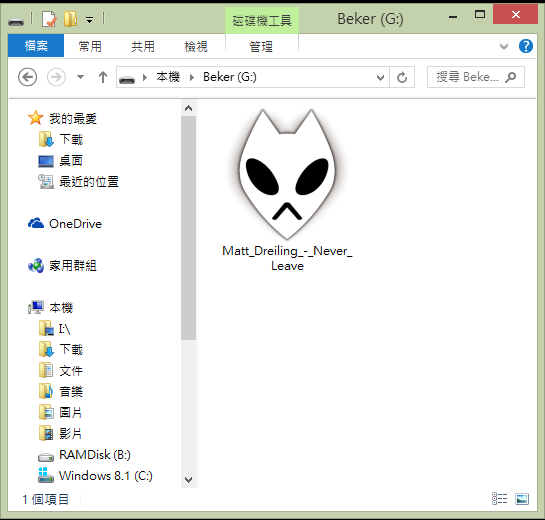
Task: Click the New Folder quick access icon
Action: click(x=70, y=19)
